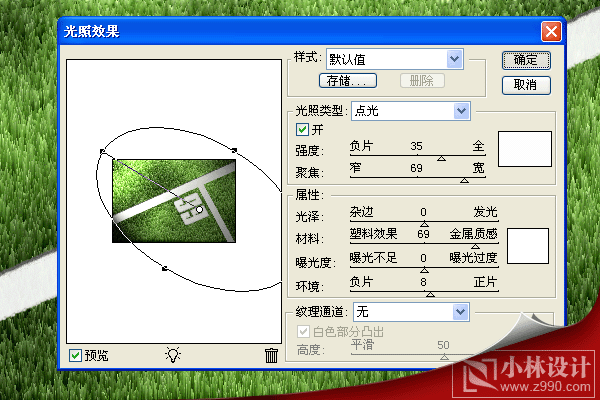Click the 曝光度 exposure slider handle
The image size is (600, 400).
pyautogui.click(x=424, y=270)
